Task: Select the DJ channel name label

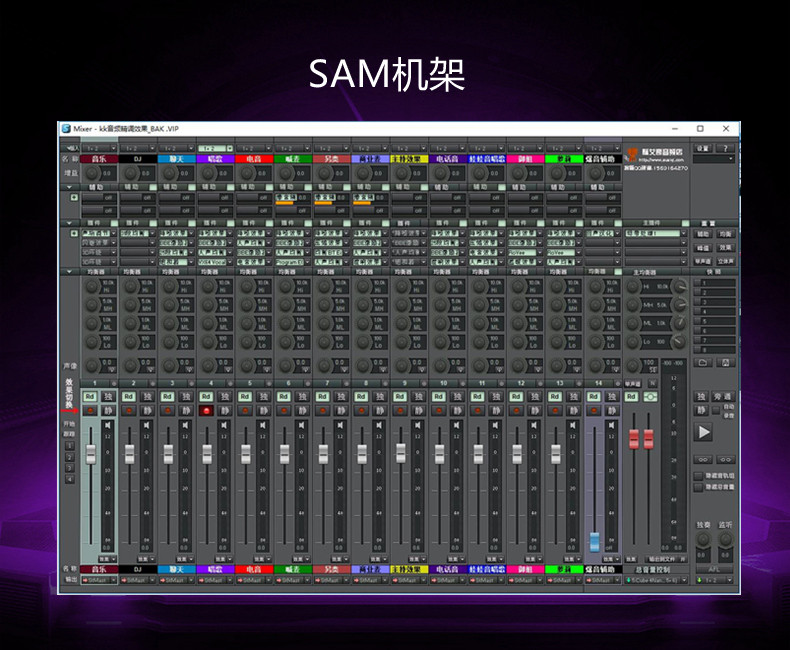Action: pyautogui.click(x=138, y=159)
